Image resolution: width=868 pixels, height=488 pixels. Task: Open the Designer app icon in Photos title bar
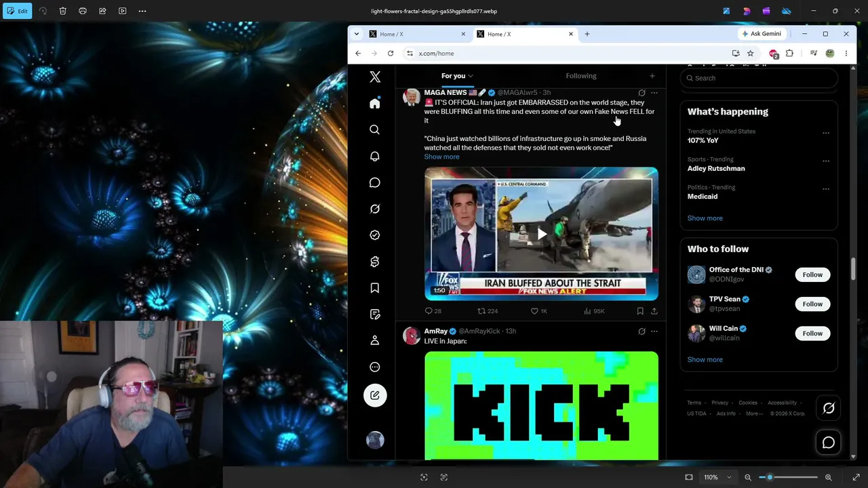[747, 11]
